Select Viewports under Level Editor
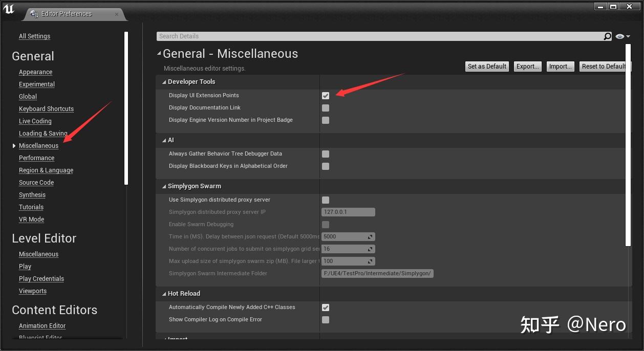The height and width of the screenshot is (351, 644). click(32, 291)
